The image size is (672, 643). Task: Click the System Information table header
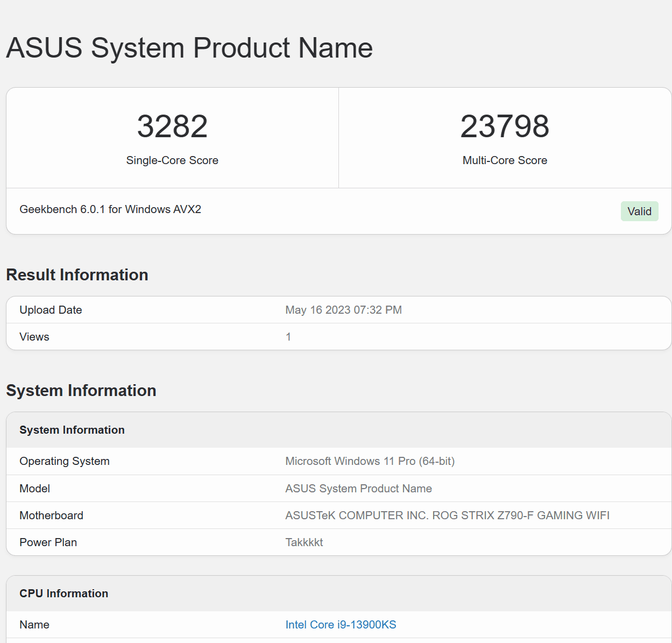click(x=72, y=430)
